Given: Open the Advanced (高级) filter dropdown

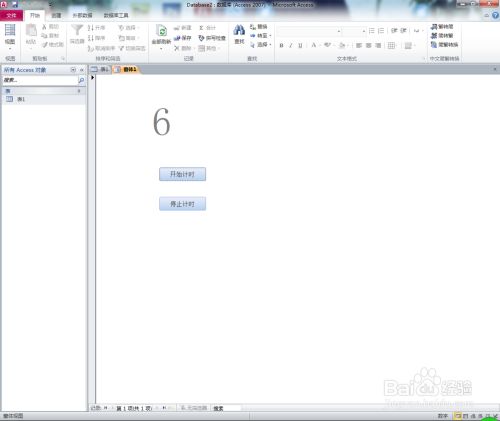Looking at the screenshot, I should tap(129, 38).
